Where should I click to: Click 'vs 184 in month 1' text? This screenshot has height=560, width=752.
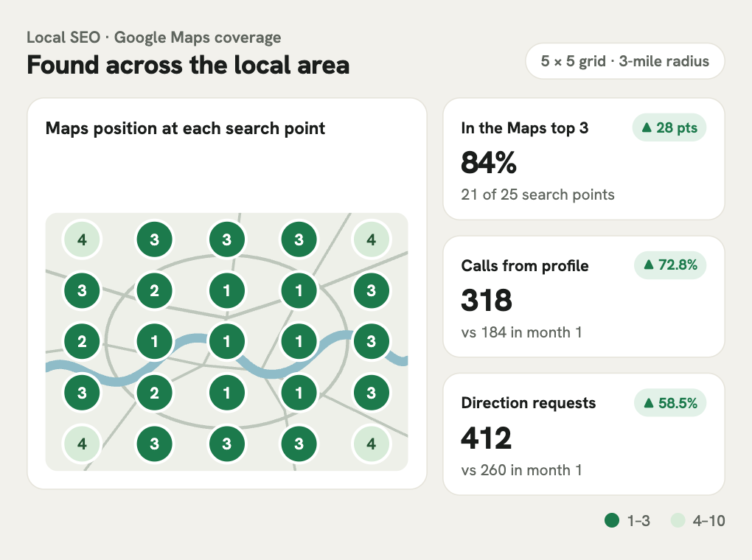click(521, 332)
